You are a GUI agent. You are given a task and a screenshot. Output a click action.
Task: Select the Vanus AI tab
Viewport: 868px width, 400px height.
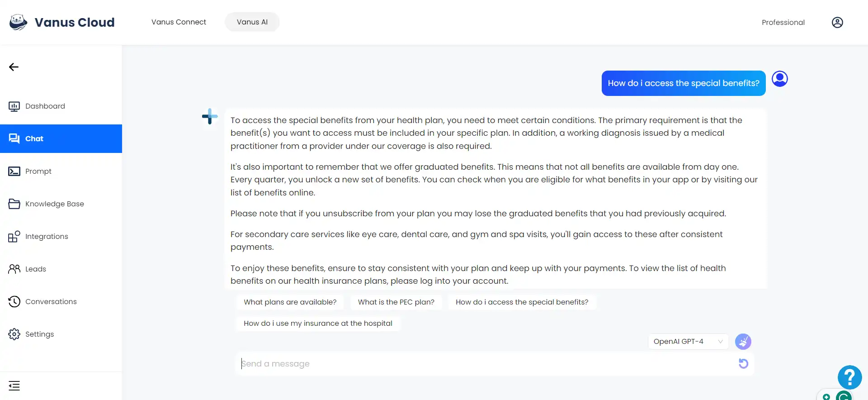[252, 22]
